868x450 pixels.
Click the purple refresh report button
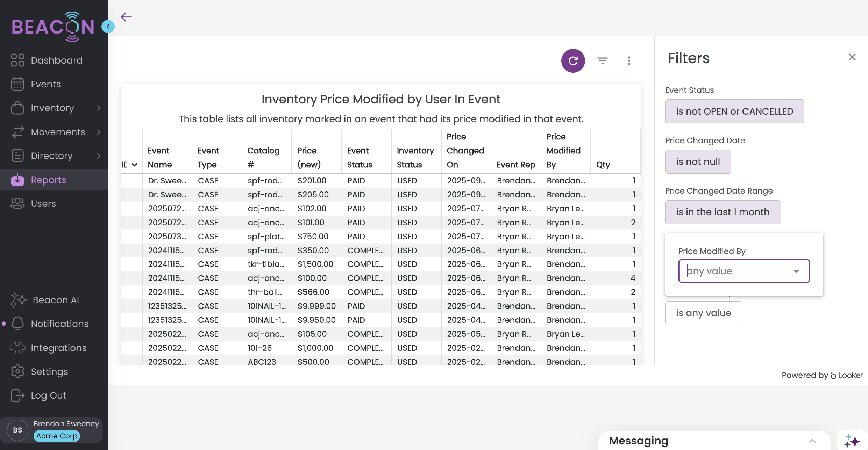[x=573, y=61]
